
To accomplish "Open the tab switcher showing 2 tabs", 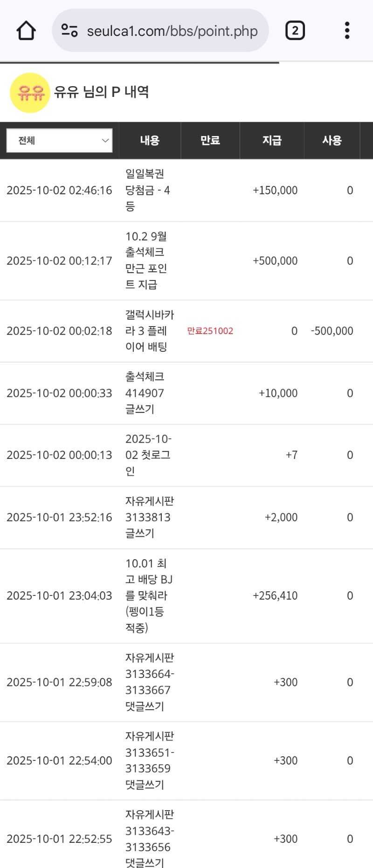I will (x=295, y=31).
